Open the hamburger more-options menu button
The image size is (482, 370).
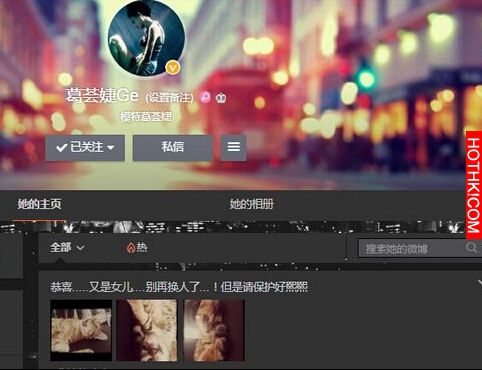(x=234, y=147)
